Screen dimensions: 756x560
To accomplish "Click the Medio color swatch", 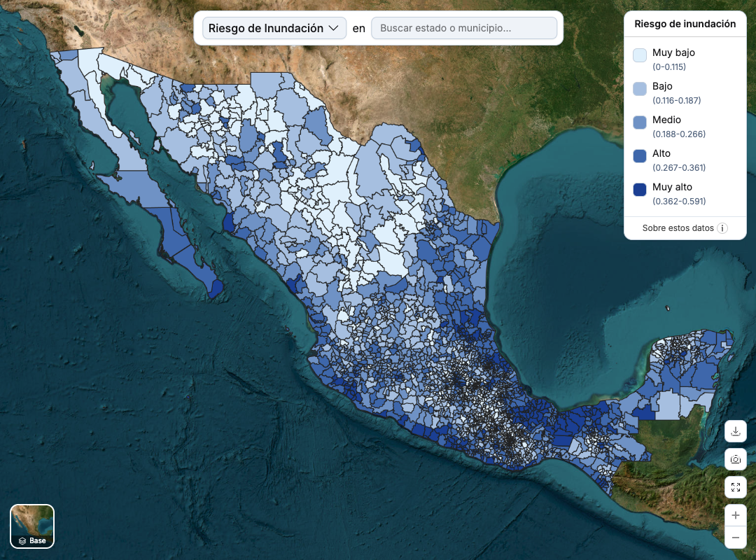I will click(x=639, y=122).
